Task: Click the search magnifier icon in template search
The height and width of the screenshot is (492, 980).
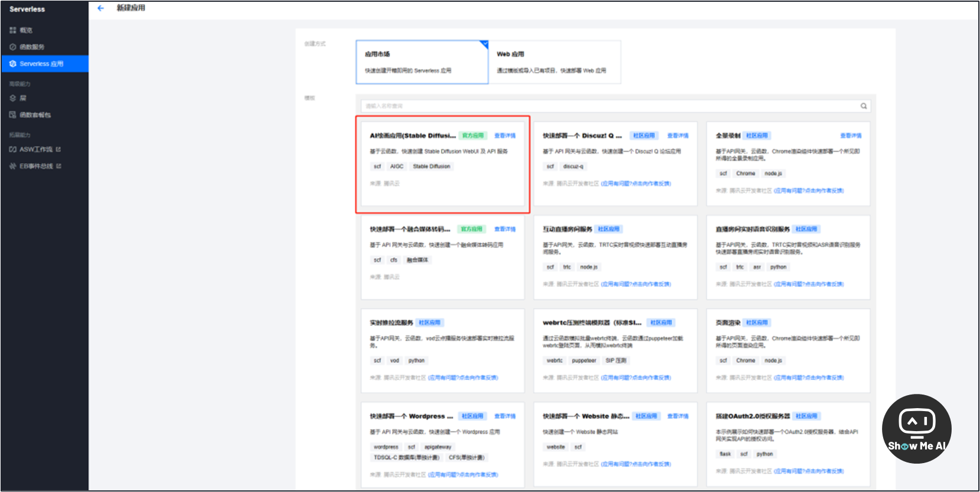Action: [864, 106]
